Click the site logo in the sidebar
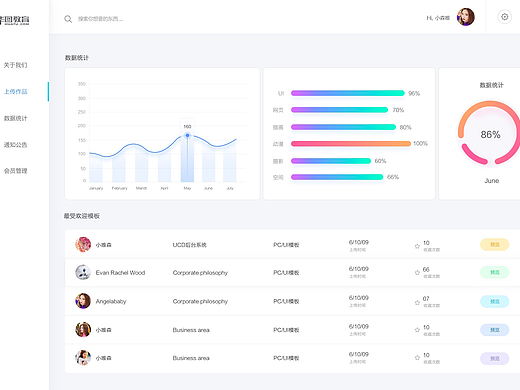 [14, 20]
